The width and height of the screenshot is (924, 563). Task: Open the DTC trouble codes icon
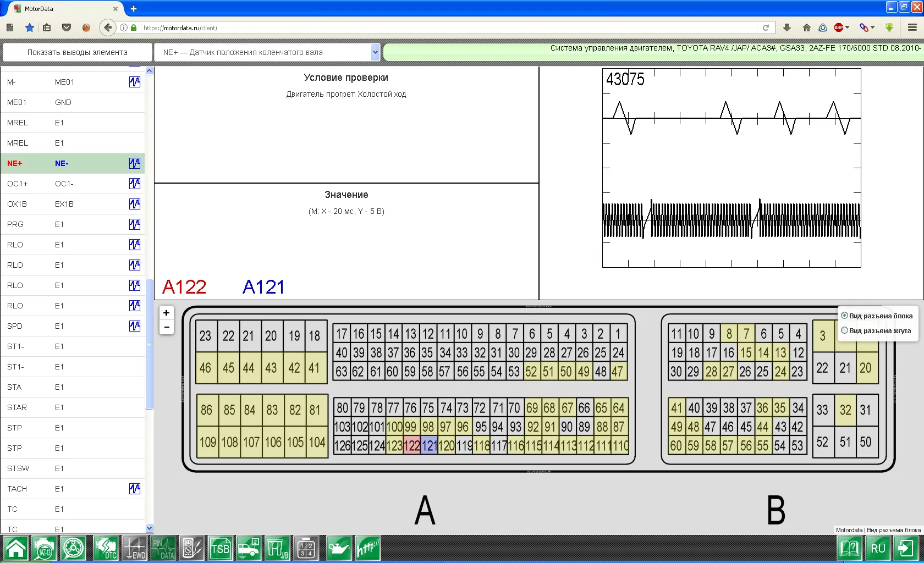pos(106,549)
